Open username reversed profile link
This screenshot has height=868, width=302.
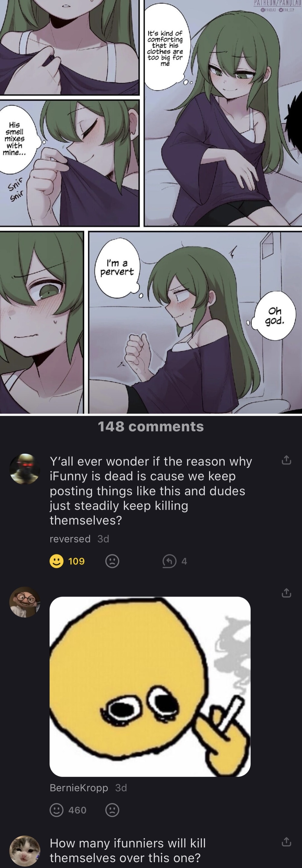tap(70, 539)
